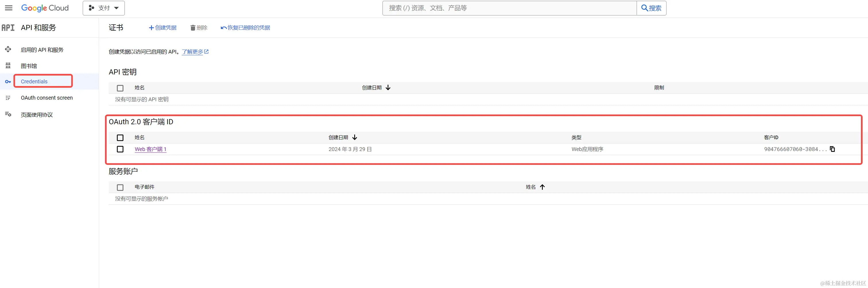Click the 启用的 API 和服务 icon
The width and height of the screenshot is (868, 288).
tap(8, 50)
